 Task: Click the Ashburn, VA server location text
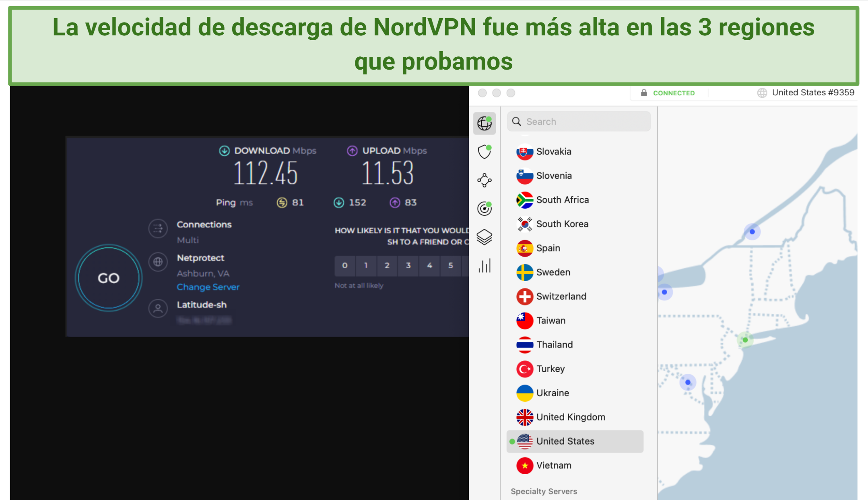tap(203, 274)
